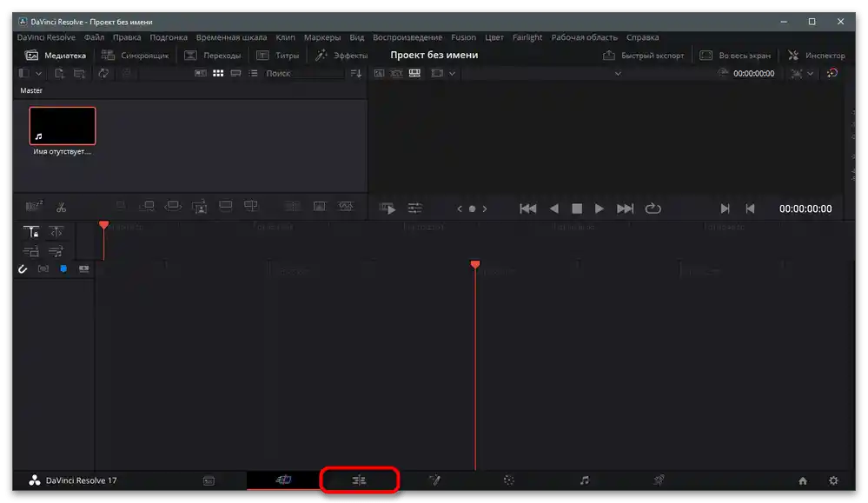Click the import media icon
868x503 pixels.
[x=59, y=73]
